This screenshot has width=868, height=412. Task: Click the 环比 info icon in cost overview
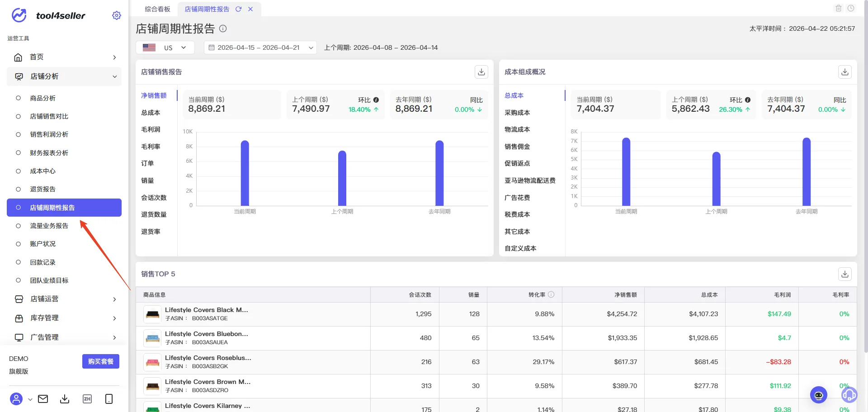[x=748, y=100]
